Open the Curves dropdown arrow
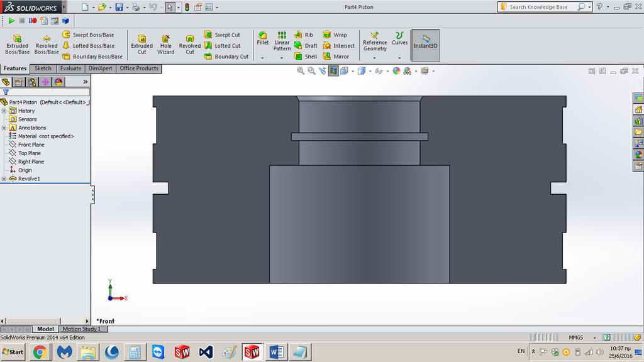 [x=399, y=58]
